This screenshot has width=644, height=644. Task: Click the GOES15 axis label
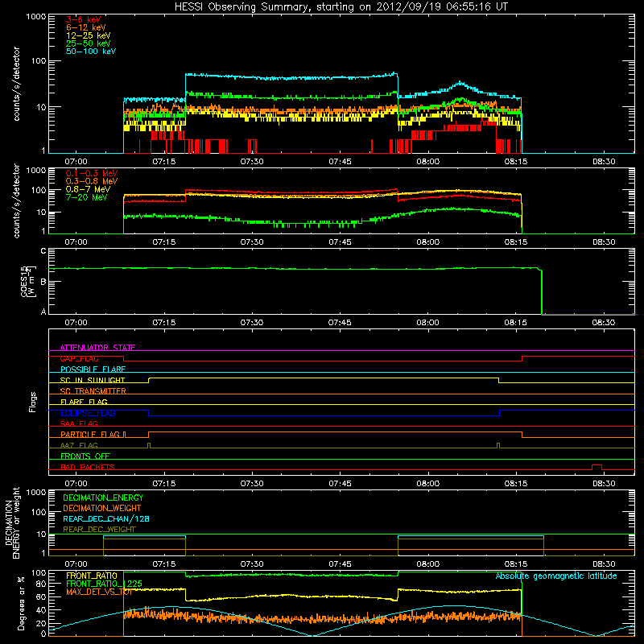pos(28,281)
